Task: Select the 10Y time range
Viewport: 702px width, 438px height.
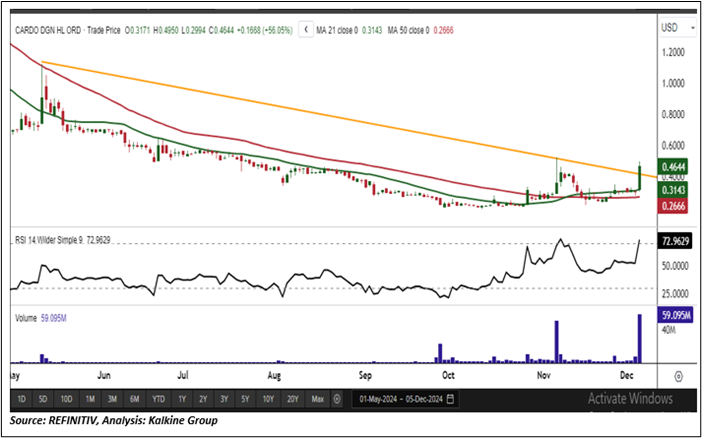Action: (268, 399)
